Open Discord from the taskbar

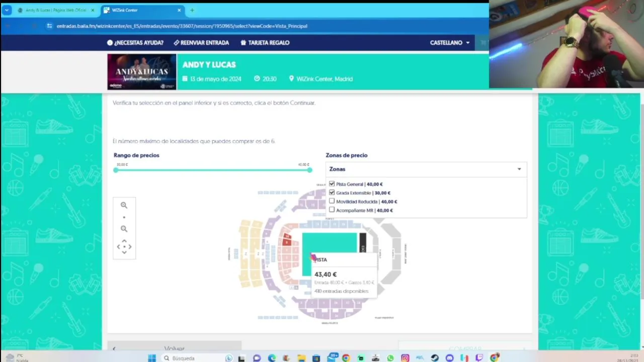coord(449,358)
